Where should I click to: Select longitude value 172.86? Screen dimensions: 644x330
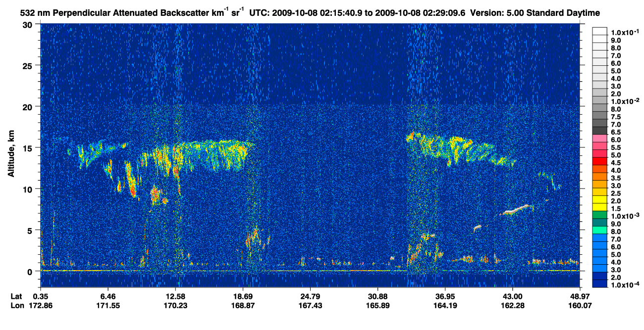(41, 305)
